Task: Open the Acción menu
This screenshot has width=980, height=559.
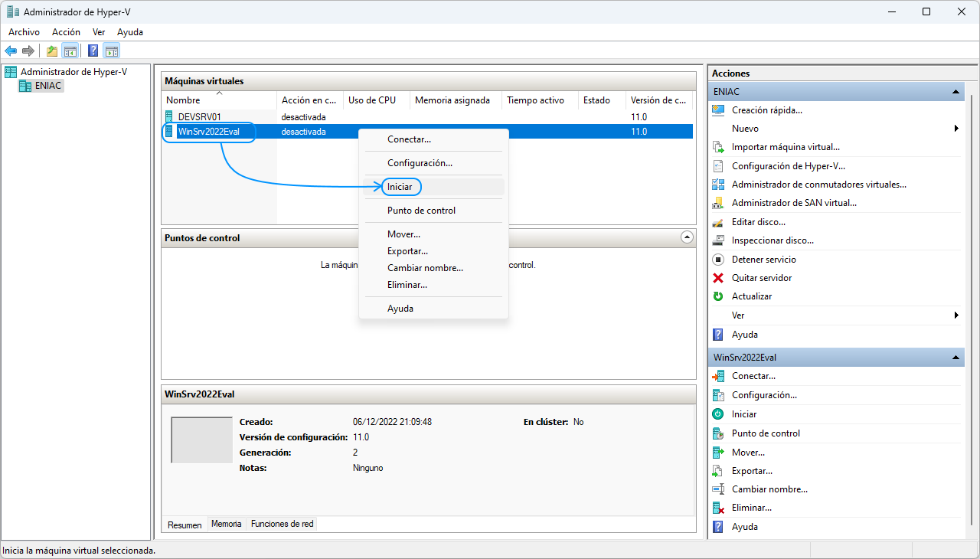Action: (x=66, y=32)
